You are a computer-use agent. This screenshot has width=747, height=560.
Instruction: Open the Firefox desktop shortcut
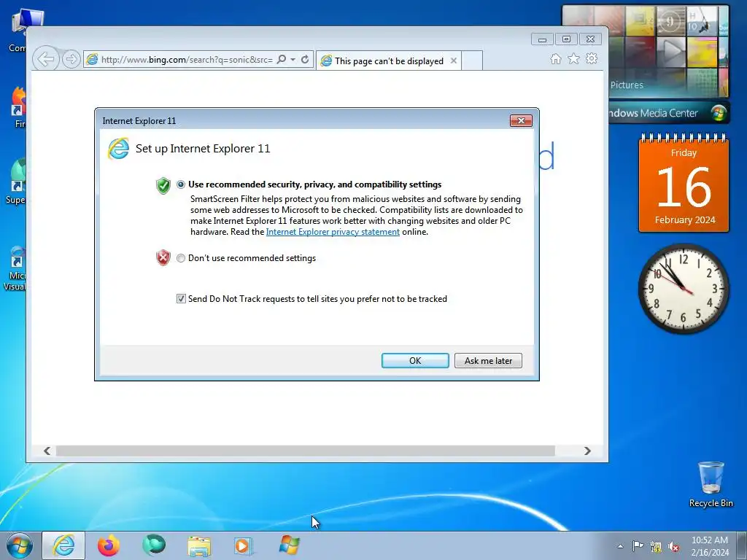pyautogui.click(x=18, y=108)
